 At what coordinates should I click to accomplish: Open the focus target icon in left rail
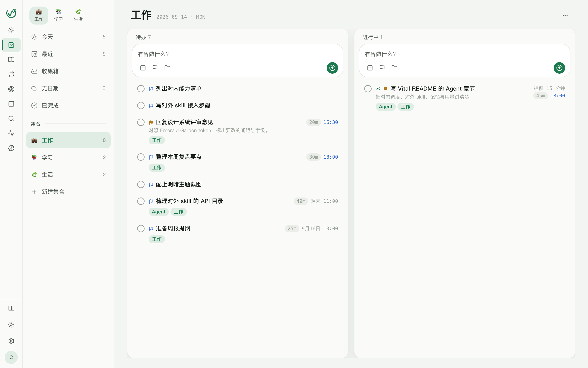[x=11, y=89]
